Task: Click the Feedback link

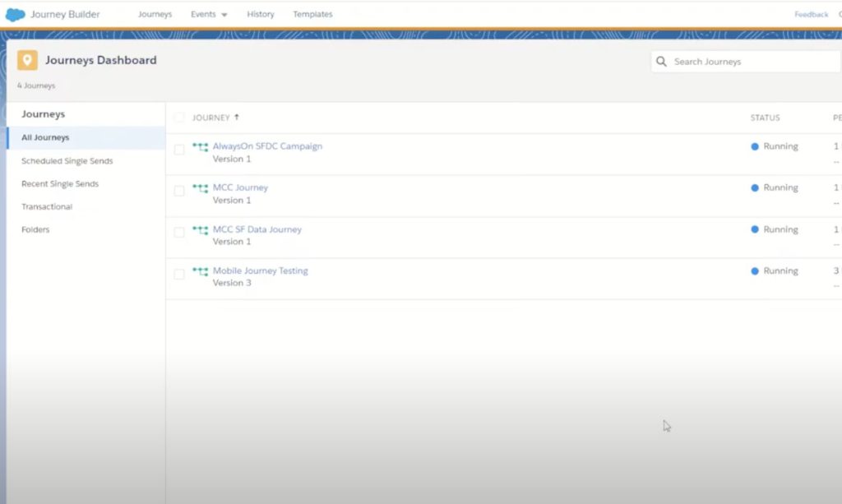Action: point(811,15)
